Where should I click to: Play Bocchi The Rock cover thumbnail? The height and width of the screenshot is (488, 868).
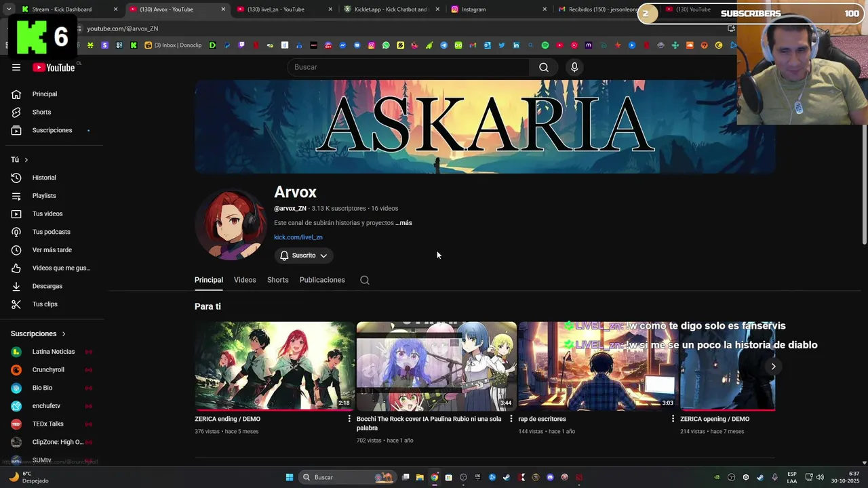[437, 366]
